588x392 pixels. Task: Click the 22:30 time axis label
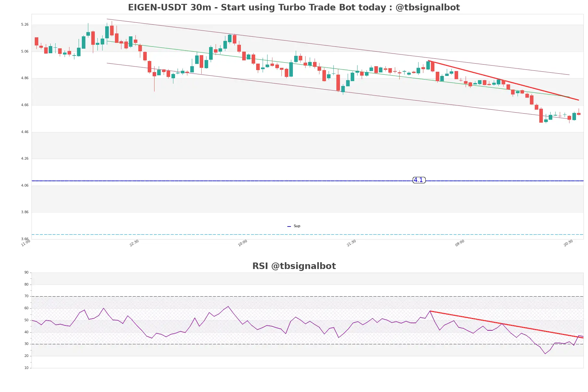(x=134, y=243)
